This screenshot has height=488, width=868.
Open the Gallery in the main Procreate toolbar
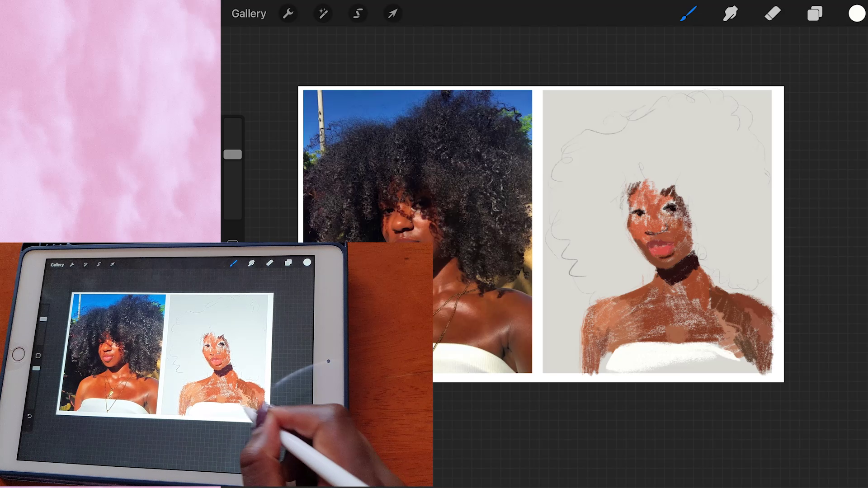pos(249,14)
